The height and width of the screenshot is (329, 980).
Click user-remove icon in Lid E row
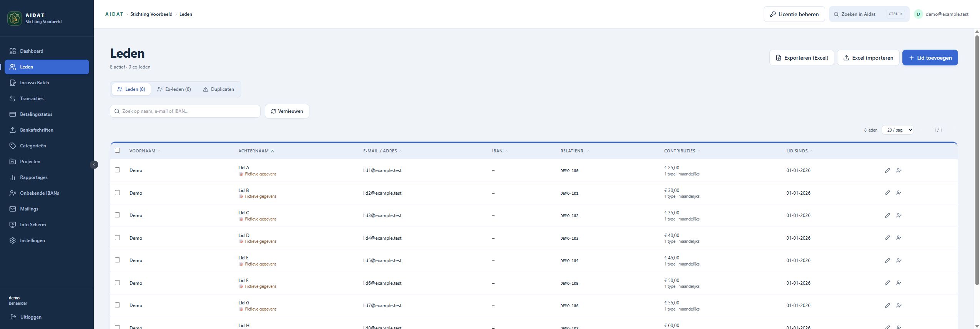pyautogui.click(x=899, y=261)
